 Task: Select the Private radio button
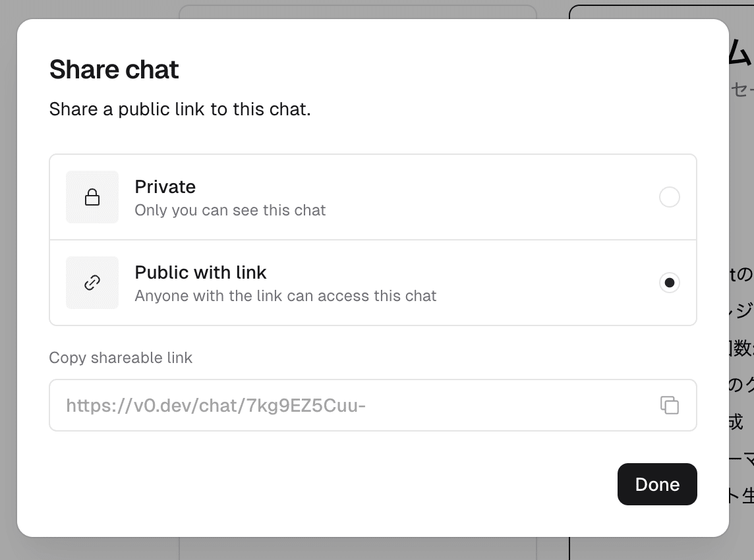[670, 197]
